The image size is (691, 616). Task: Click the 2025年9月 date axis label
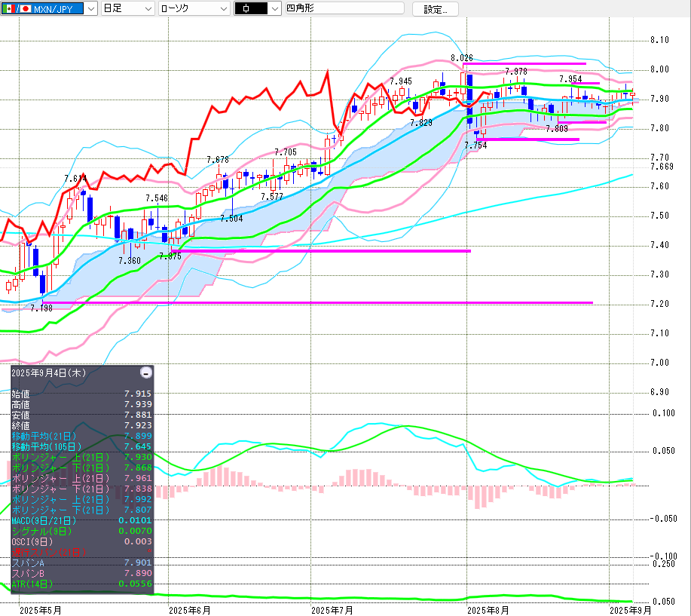[630, 610]
